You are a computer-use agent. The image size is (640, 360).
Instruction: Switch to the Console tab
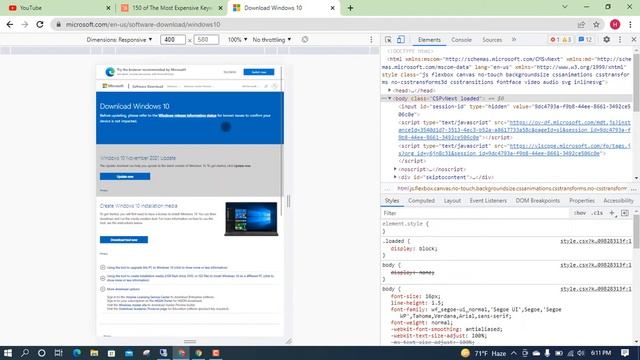pyautogui.click(x=461, y=40)
